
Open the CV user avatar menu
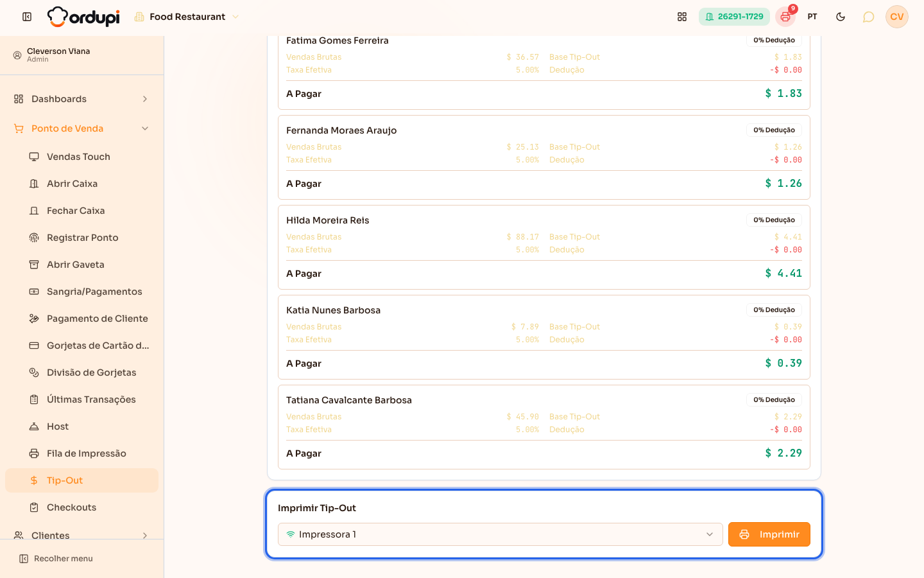tap(897, 17)
